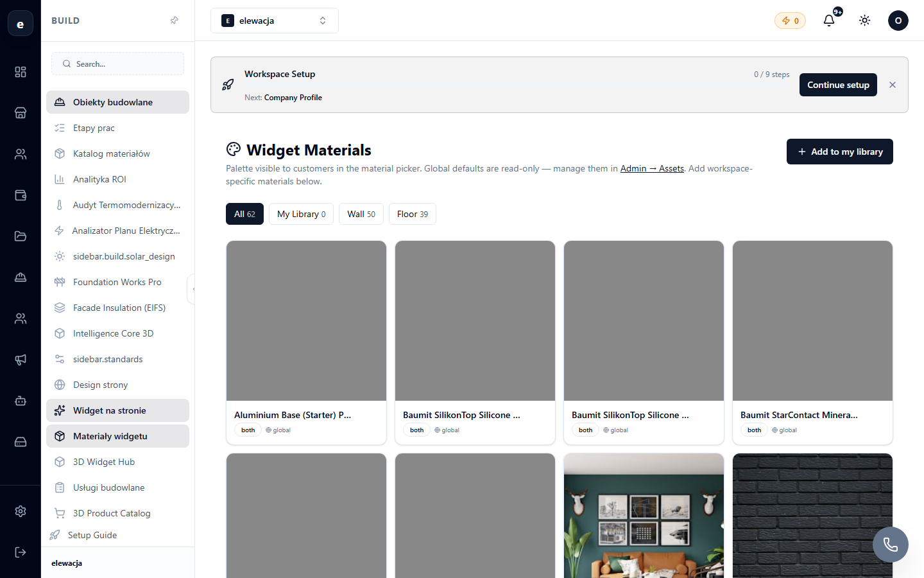Select Widget na stronie

(x=117, y=410)
